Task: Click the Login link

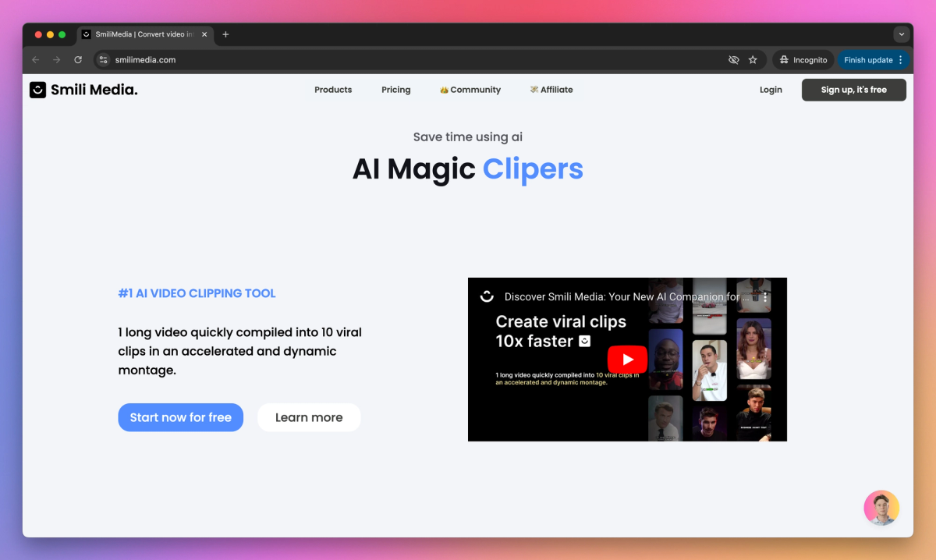Action: (x=771, y=90)
